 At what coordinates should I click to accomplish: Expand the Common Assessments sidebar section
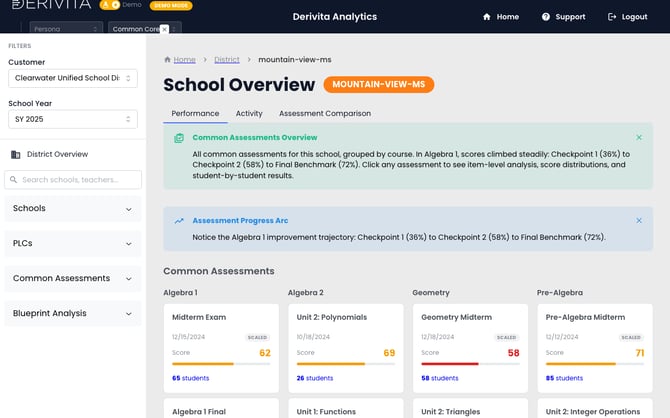click(x=73, y=278)
